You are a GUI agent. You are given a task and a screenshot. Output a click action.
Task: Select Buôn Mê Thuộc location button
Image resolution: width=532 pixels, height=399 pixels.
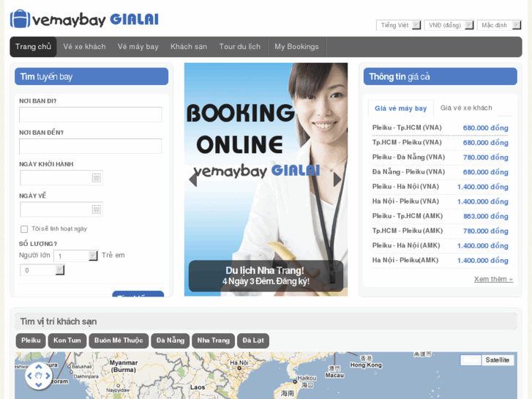pos(119,340)
